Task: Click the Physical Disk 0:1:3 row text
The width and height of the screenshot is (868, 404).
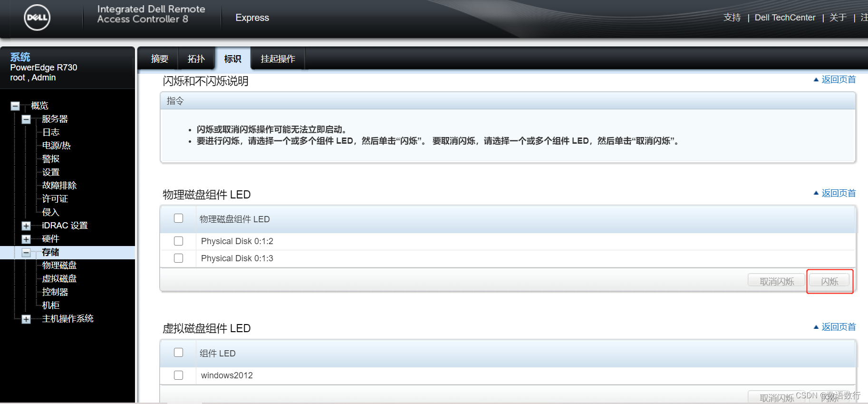Action: click(x=237, y=258)
